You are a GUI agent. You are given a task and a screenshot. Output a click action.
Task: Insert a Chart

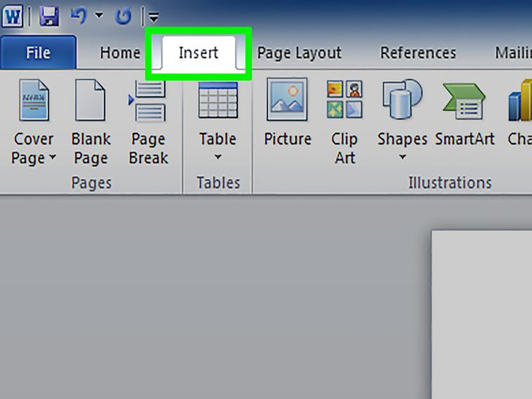tap(520, 113)
